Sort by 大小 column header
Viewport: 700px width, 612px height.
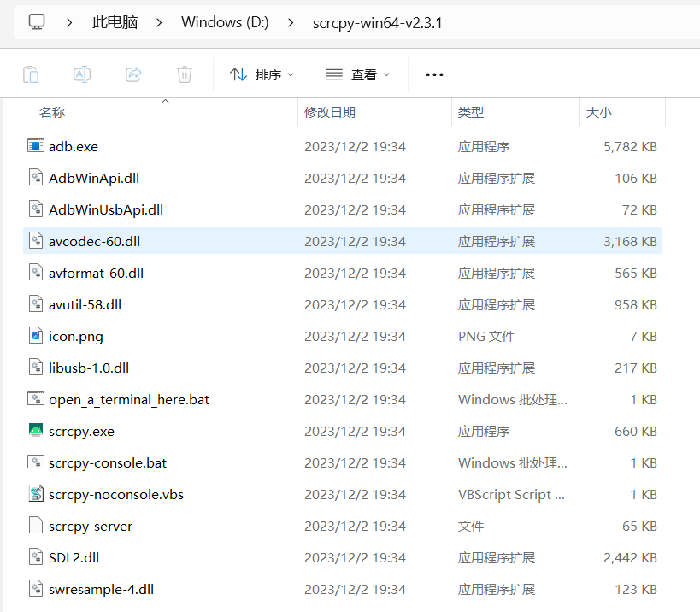pyautogui.click(x=598, y=113)
